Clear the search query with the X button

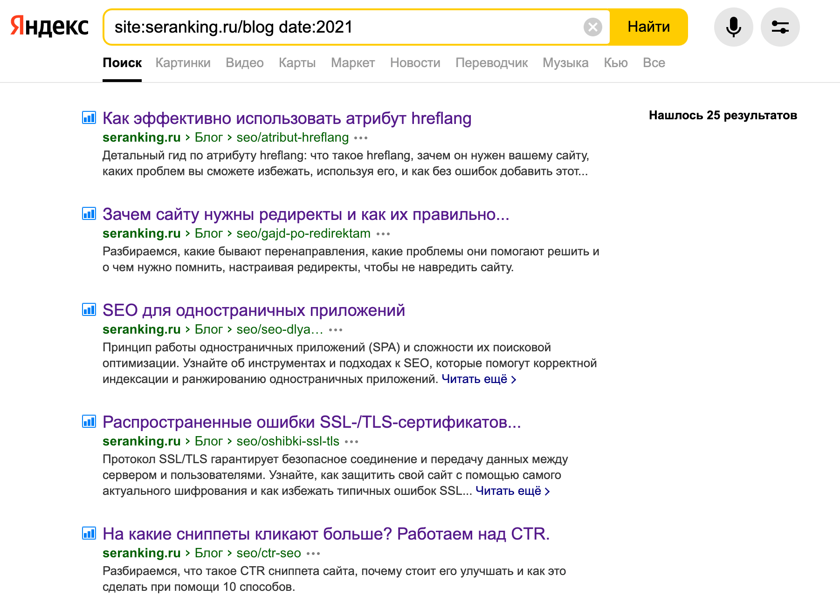(x=593, y=27)
